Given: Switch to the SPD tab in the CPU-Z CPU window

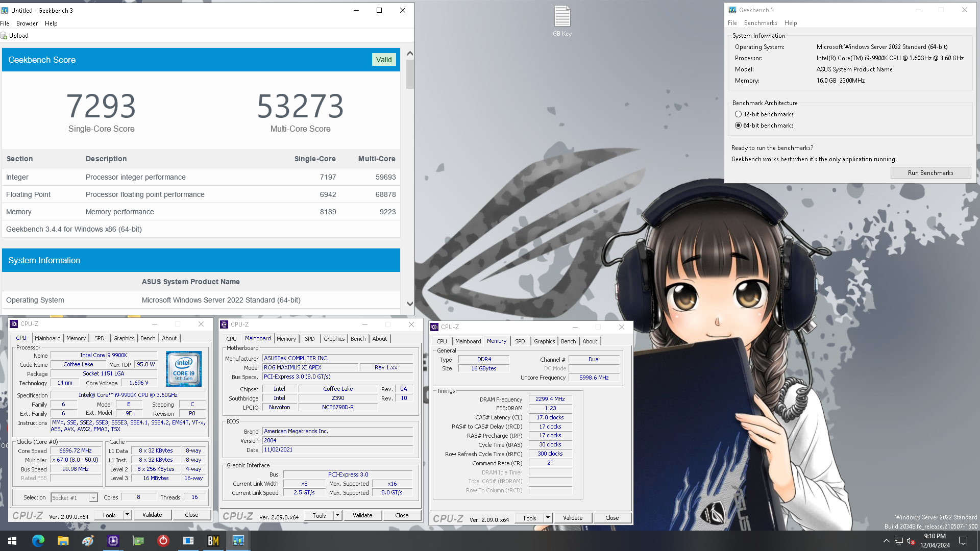Looking at the screenshot, I should coord(100,338).
